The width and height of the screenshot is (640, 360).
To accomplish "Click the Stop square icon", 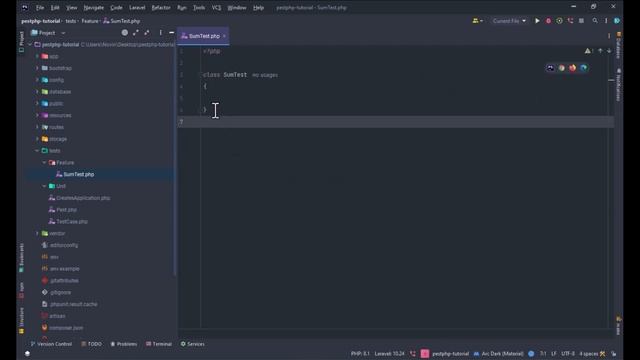I will pos(581,21).
